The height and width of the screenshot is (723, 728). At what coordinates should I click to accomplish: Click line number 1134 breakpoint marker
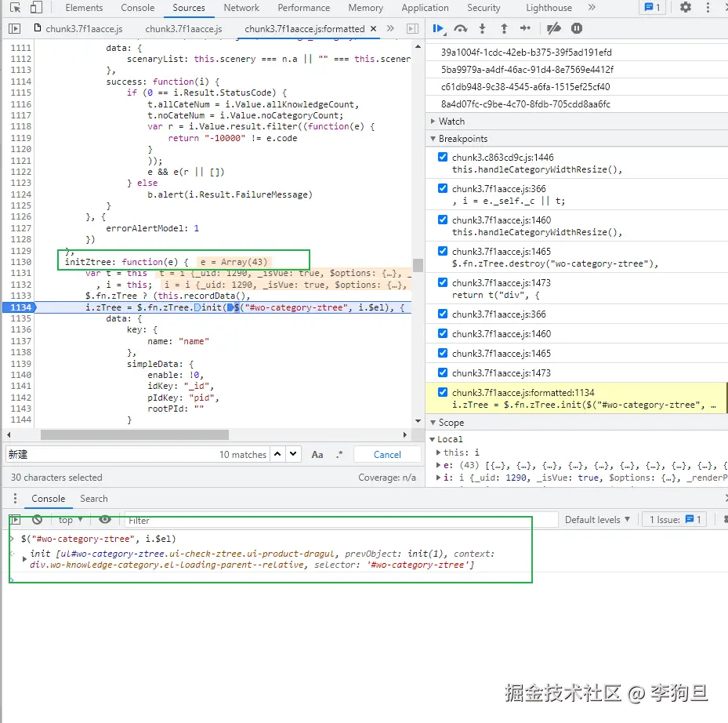point(20,307)
